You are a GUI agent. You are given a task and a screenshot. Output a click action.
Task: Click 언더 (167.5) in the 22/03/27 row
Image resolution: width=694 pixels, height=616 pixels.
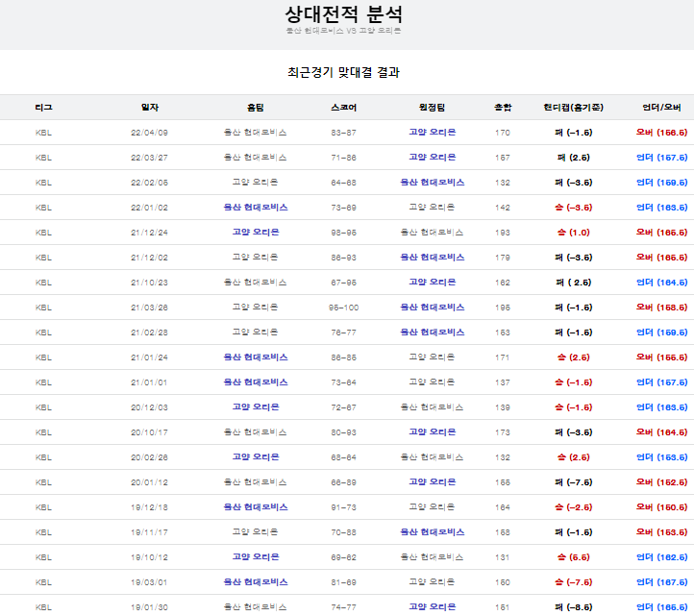(661, 157)
